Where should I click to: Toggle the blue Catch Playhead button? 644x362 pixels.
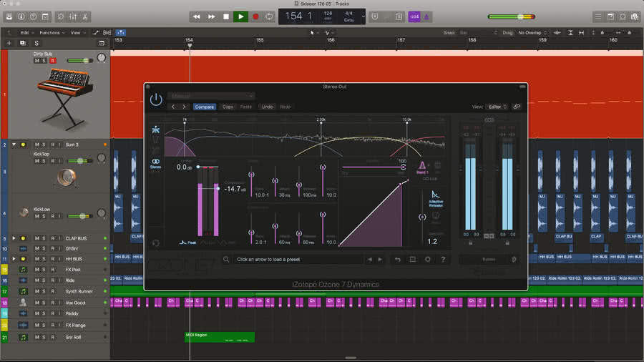[x=120, y=32]
